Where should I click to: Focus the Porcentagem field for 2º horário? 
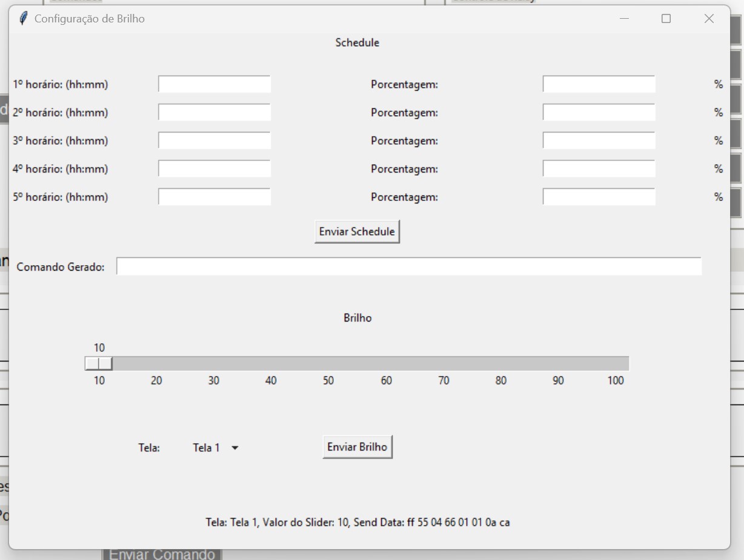[x=599, y=112]
